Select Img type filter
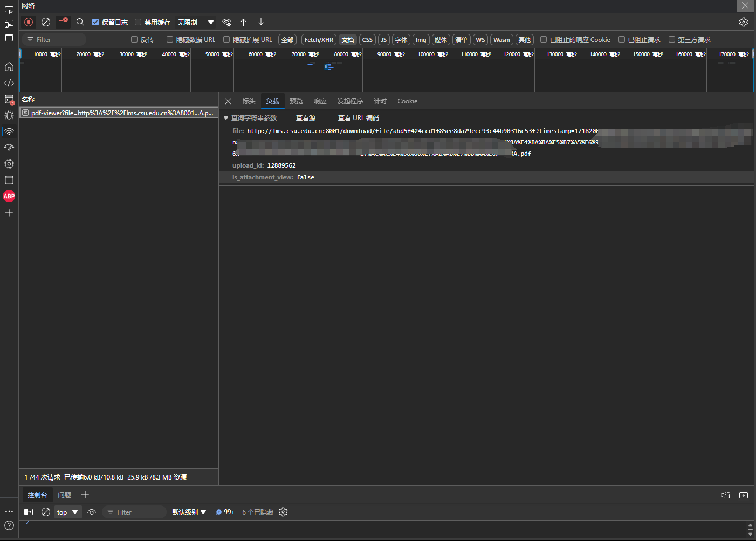The height and width of the screenshot is (541, 756). (x=421, y=40)
